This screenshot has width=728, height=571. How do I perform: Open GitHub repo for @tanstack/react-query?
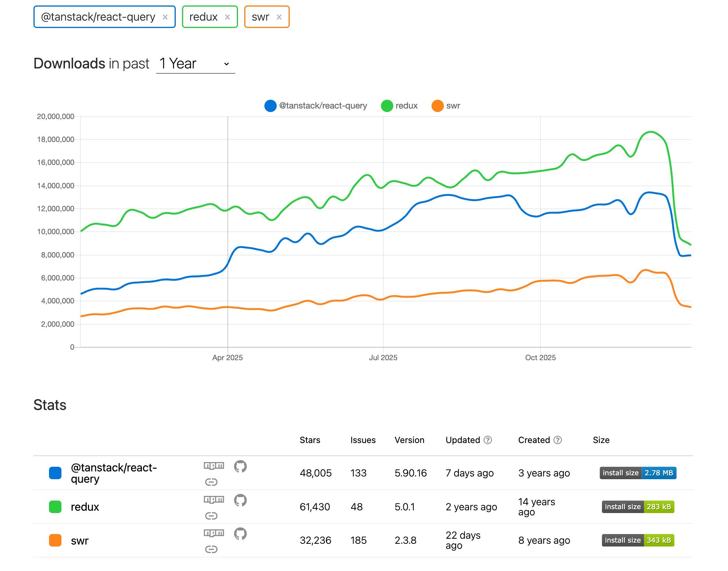(240, 466)
